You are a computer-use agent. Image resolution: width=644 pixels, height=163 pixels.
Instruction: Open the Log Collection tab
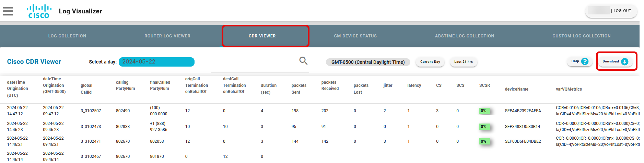point(67,36)
